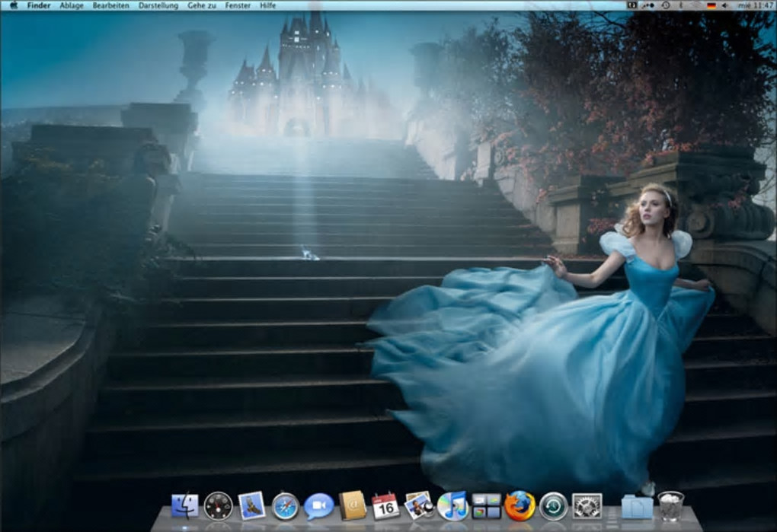Open Bluetooth status in menu bar

tap(681, 5)
